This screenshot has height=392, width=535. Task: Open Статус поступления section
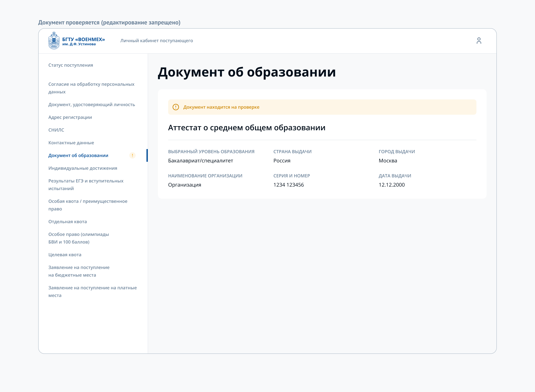(71, 65)
